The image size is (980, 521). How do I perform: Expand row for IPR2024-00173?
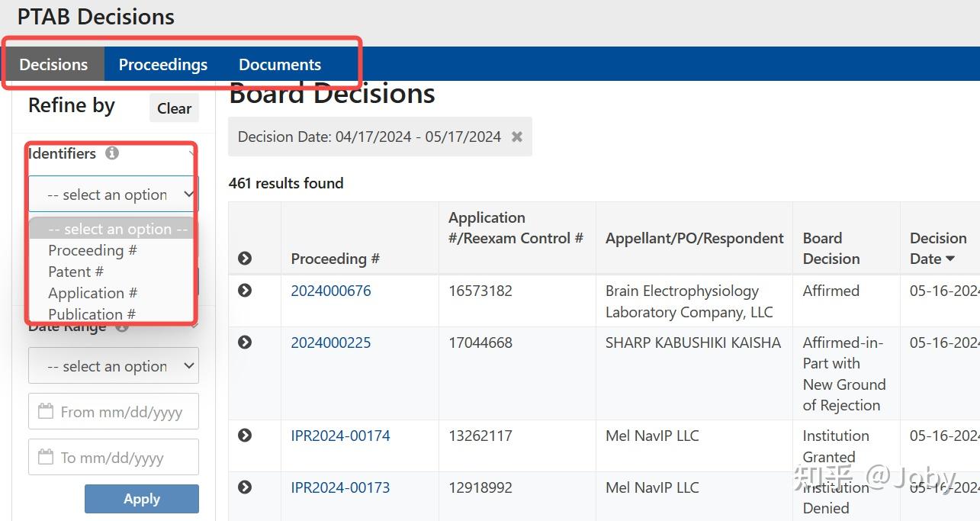[245, 487]
